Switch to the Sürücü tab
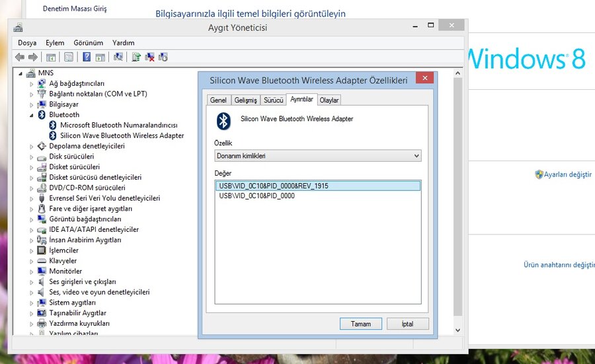The height and width of the screenshot is (364, 595). (273, 100)
